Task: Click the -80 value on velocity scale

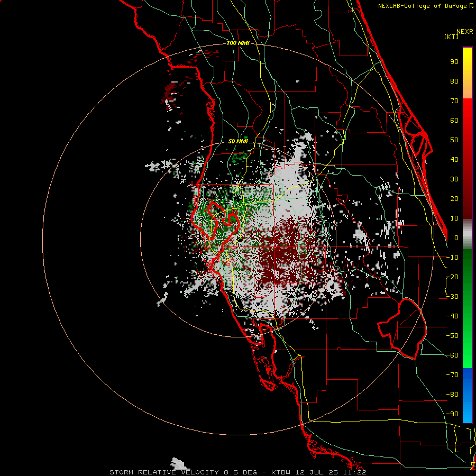Action: 452,395
